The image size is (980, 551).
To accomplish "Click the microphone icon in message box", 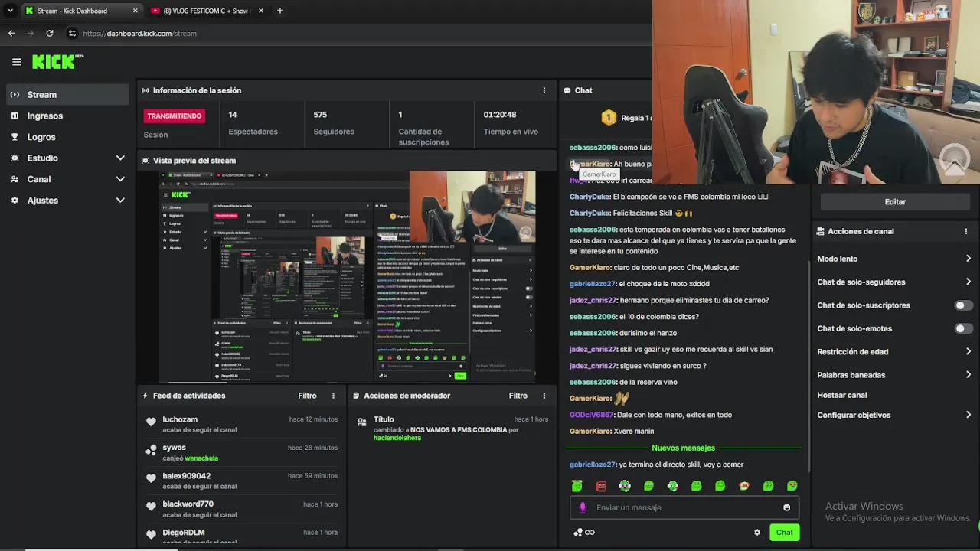I will (583, 507).
